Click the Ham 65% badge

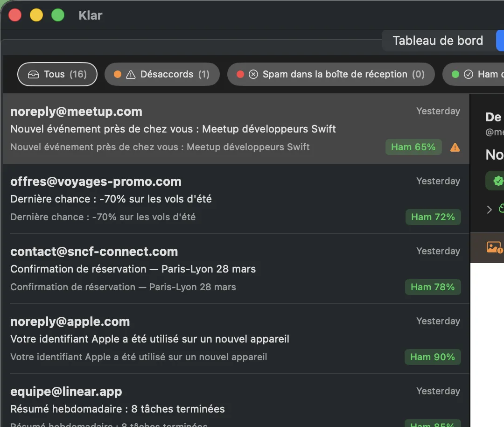413,147
